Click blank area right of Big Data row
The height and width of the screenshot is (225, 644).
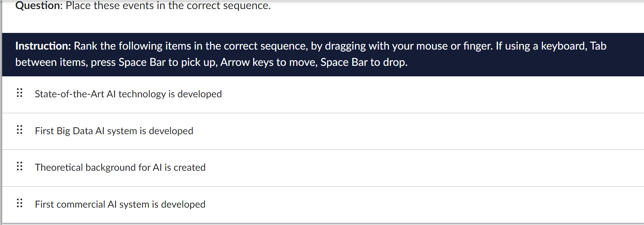(435, 131)
